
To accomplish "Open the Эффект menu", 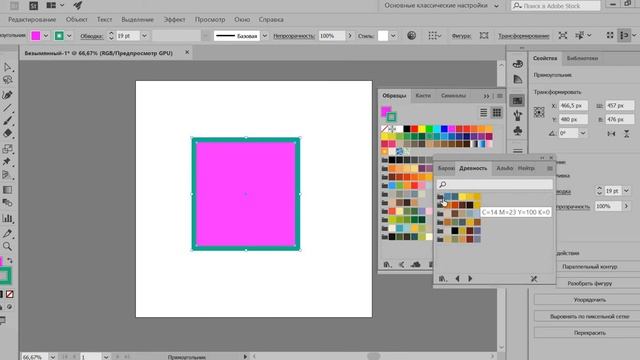I will pyautogui.click(x=174, y=20).
